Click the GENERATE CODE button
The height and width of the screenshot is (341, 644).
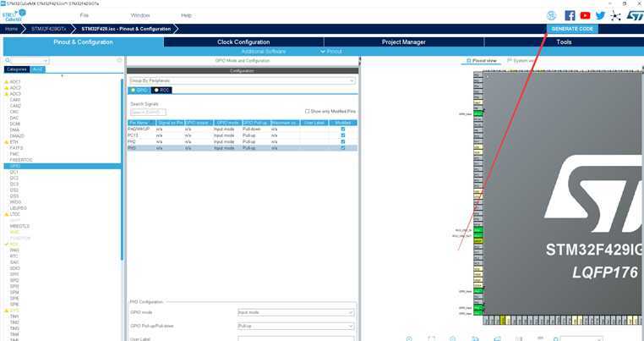click(572, 29)
